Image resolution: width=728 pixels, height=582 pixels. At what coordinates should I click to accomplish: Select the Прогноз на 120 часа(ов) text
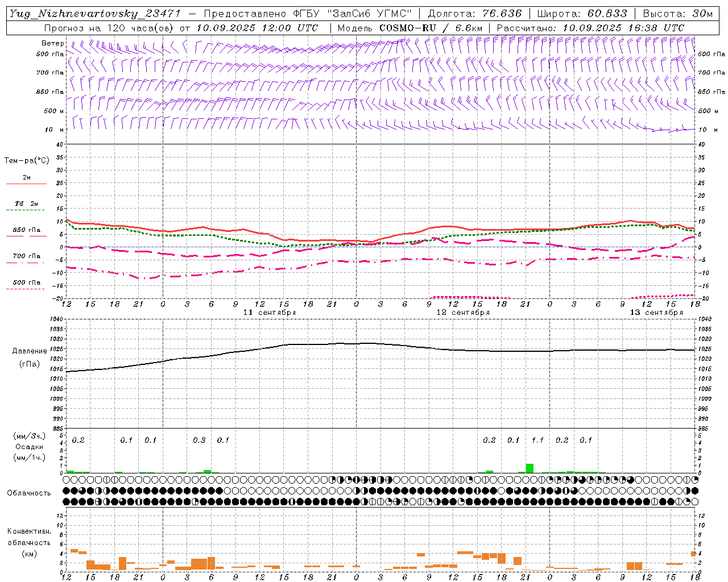point(110,28)
